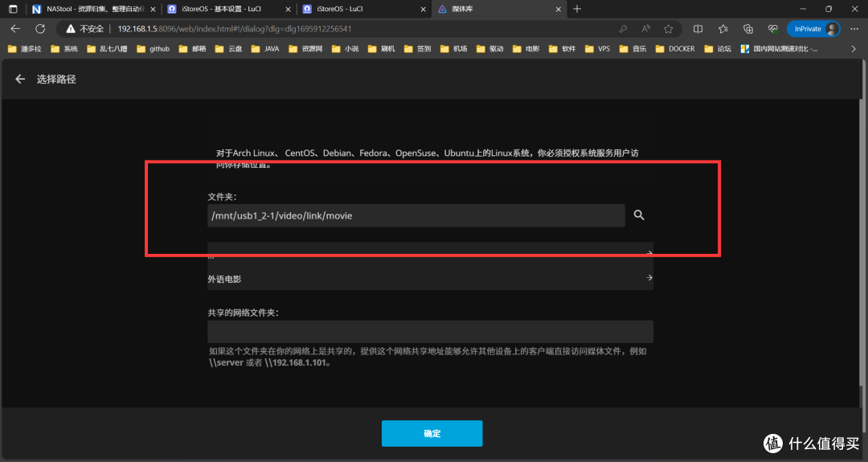Open the 小说 bookmark folder
This screenshot has width=868, height=462.
[346, 49]
